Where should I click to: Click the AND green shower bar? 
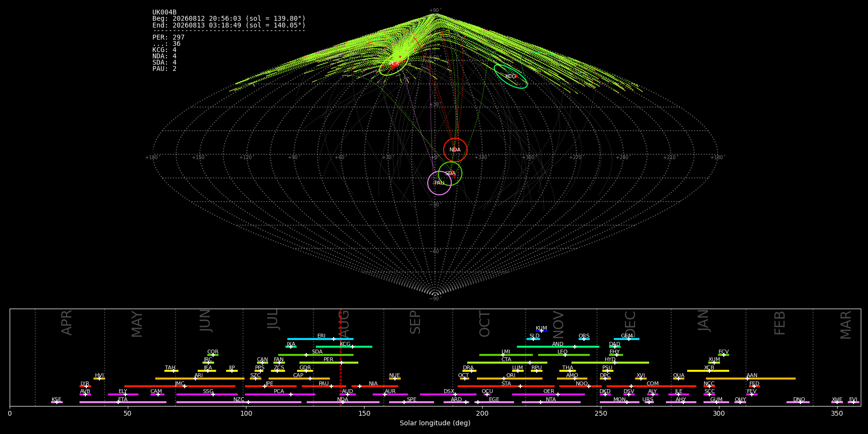click(x=558, y=347)
